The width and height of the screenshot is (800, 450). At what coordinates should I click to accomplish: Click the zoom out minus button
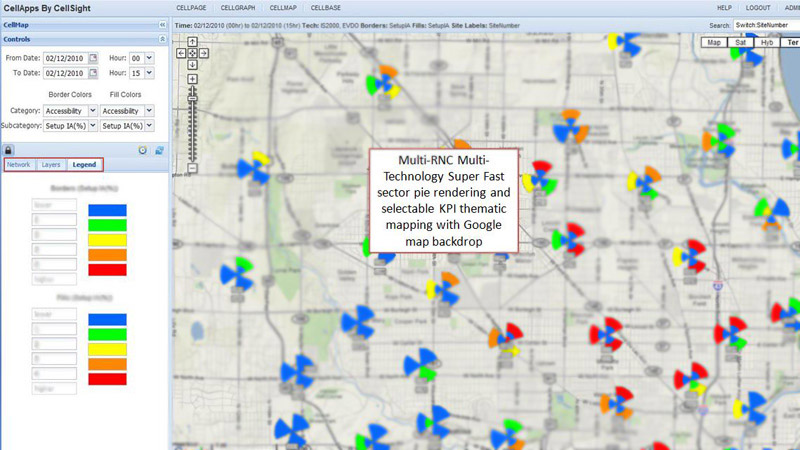[x=192, y=168]
